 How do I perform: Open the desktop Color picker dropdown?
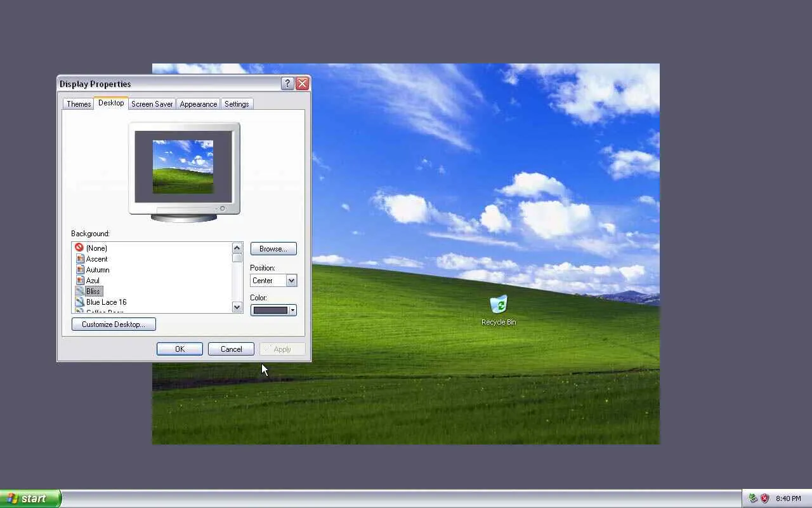pos(273,311)
